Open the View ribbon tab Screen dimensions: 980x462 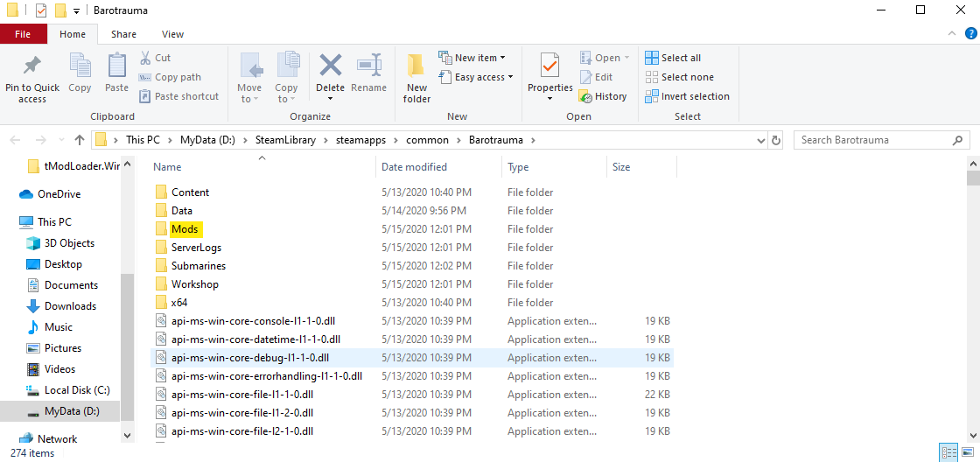[x=172, y=34]
